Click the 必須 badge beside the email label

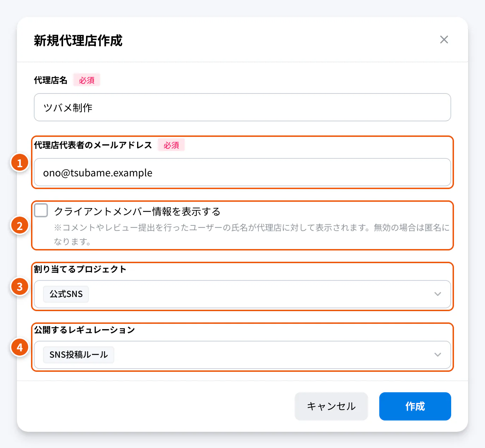tap(171, 145)
